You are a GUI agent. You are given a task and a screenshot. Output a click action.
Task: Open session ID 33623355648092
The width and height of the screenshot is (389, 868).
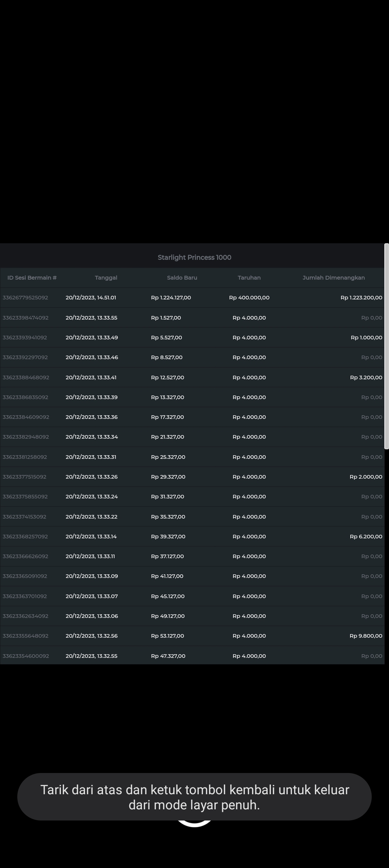point(25,636)
